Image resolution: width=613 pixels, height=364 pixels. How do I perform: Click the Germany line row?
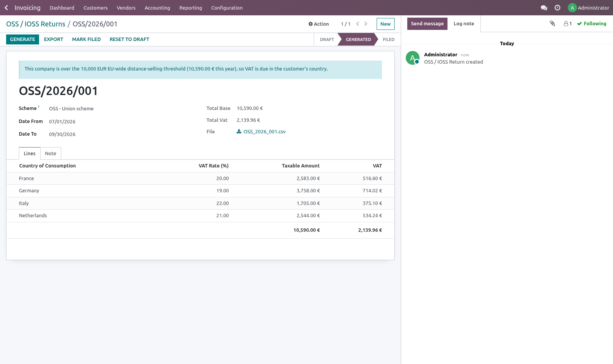tap(200, 191)
